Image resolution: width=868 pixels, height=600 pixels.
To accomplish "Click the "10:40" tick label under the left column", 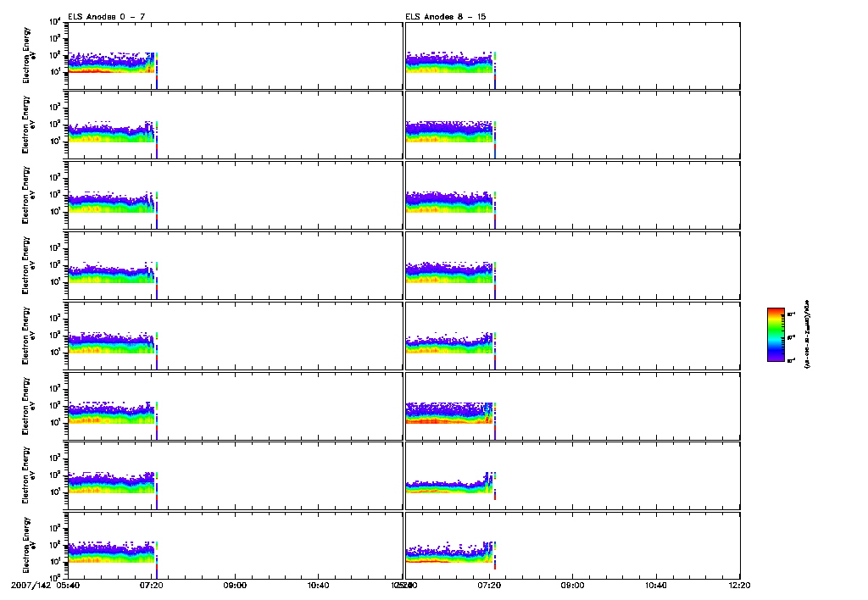I will coord(319,585).
